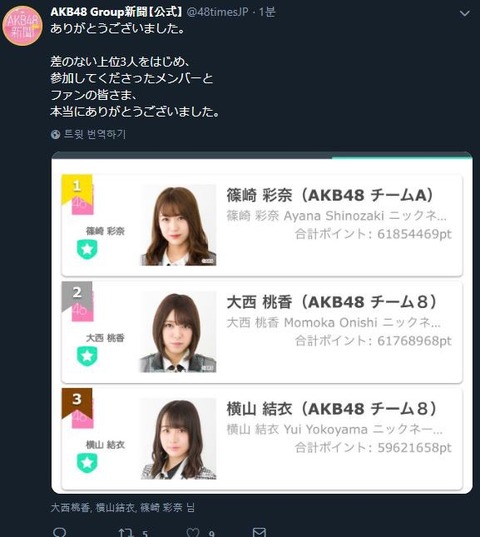Click the green star badge under 大西 桃香

[87, 356]
